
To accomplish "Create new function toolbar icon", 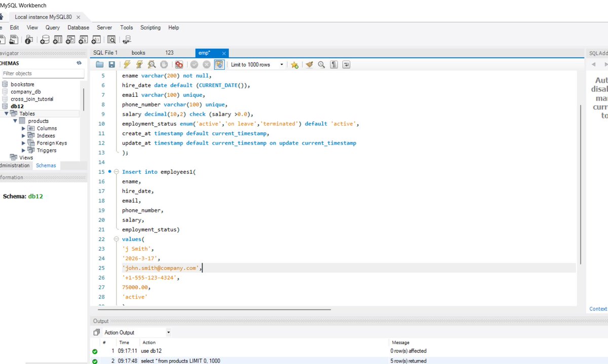I will [96, 39].
